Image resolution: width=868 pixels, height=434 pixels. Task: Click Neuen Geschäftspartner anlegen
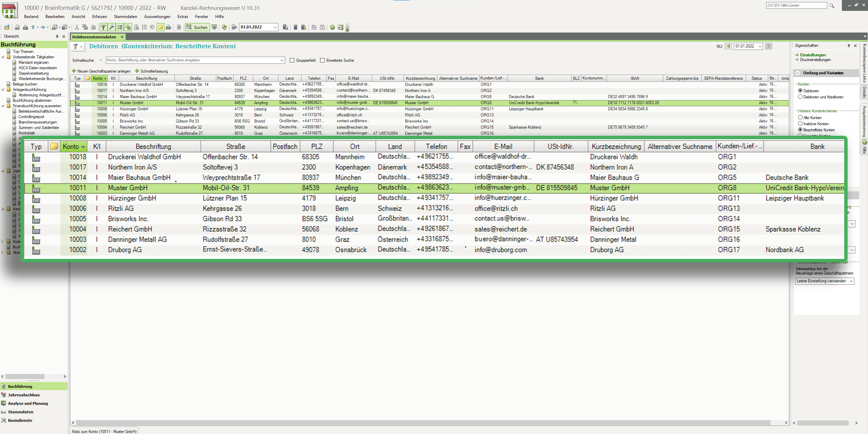[x=101, y=71]
